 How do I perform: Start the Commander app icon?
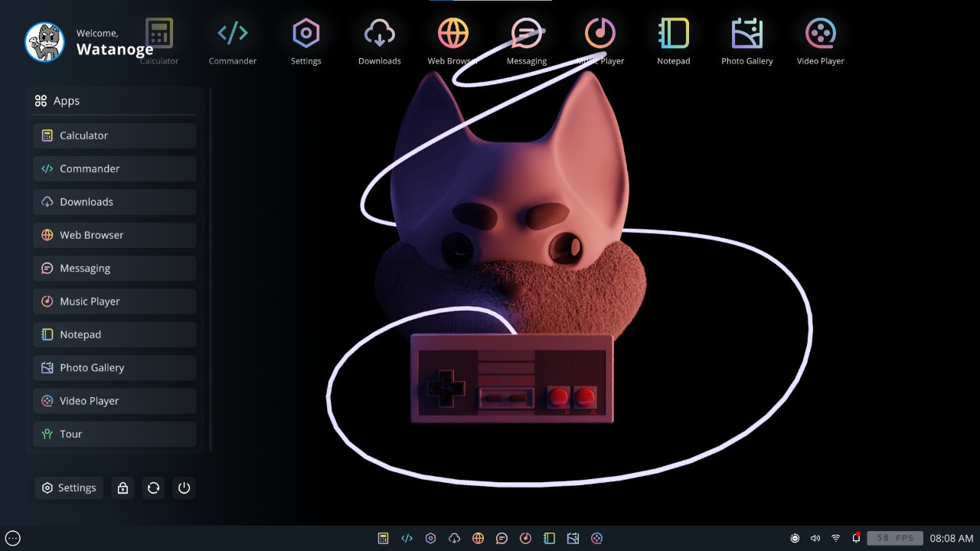pos(233,34)
